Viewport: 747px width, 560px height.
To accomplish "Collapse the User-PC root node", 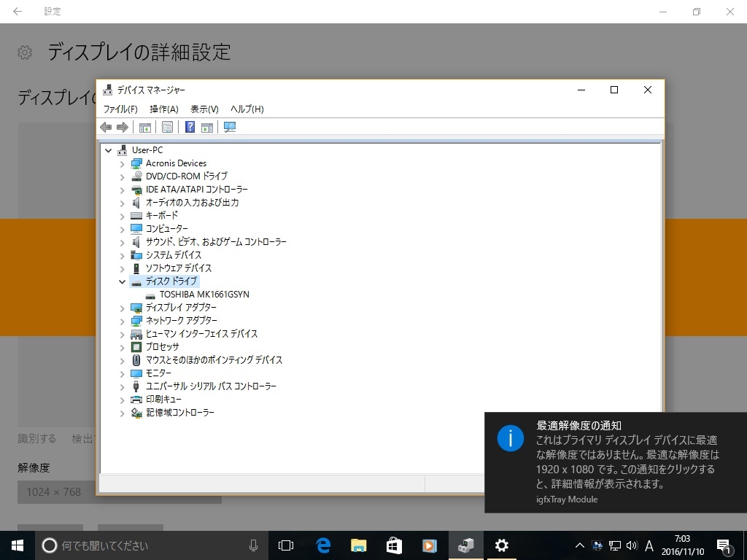I will [109, 150].
